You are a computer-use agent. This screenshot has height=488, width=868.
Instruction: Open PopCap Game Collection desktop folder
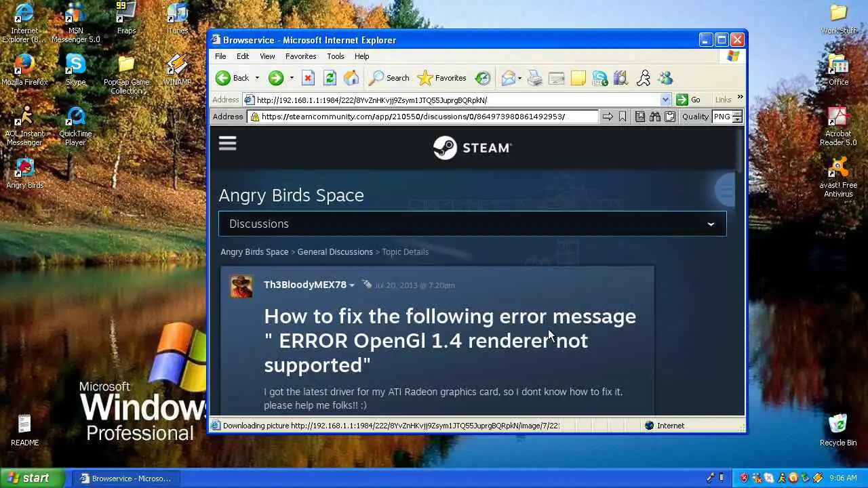pyautogui.click(x=126, y=75)
